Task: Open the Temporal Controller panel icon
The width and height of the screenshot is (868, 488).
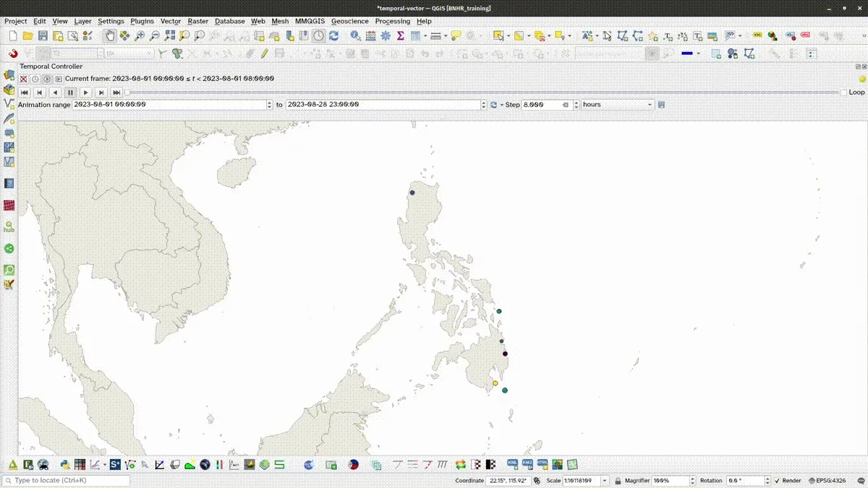Action: click(x=318, y=35)
